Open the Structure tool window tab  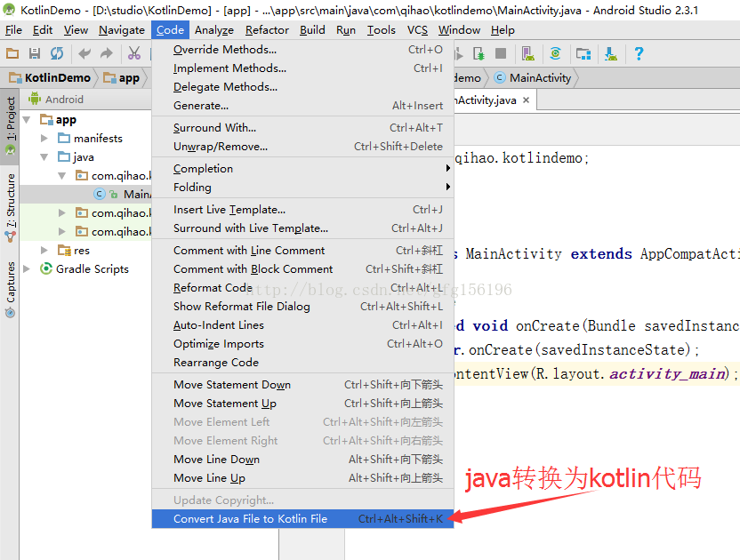coord(11,208)
